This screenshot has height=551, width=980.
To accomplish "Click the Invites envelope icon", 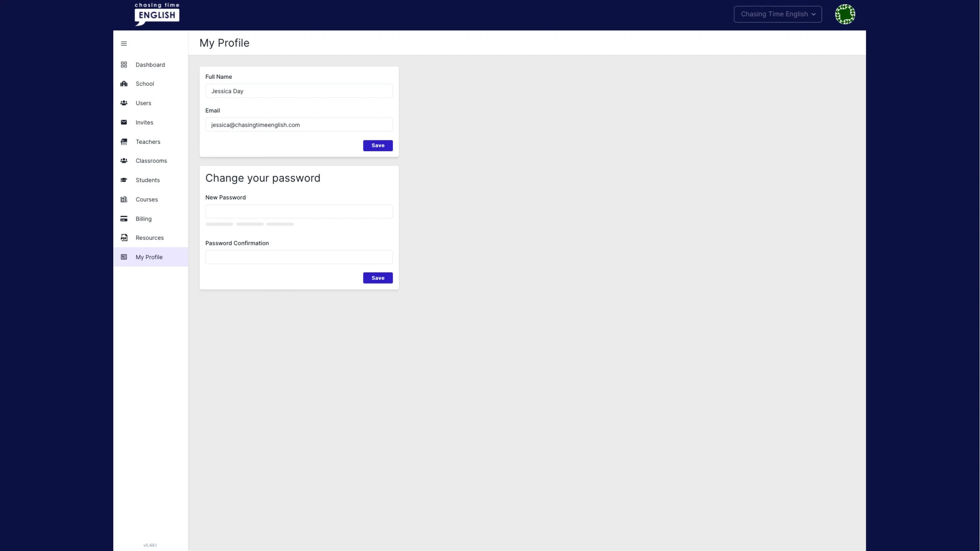I will 124,122.
